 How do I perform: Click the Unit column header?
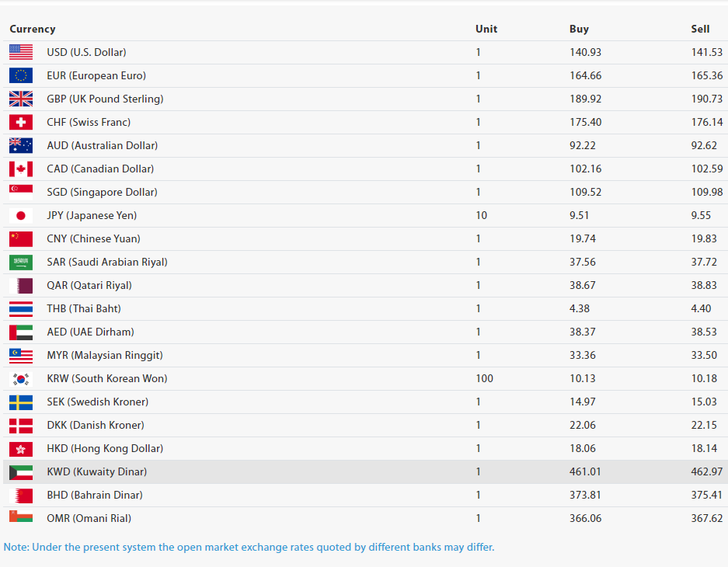(486, 29)
